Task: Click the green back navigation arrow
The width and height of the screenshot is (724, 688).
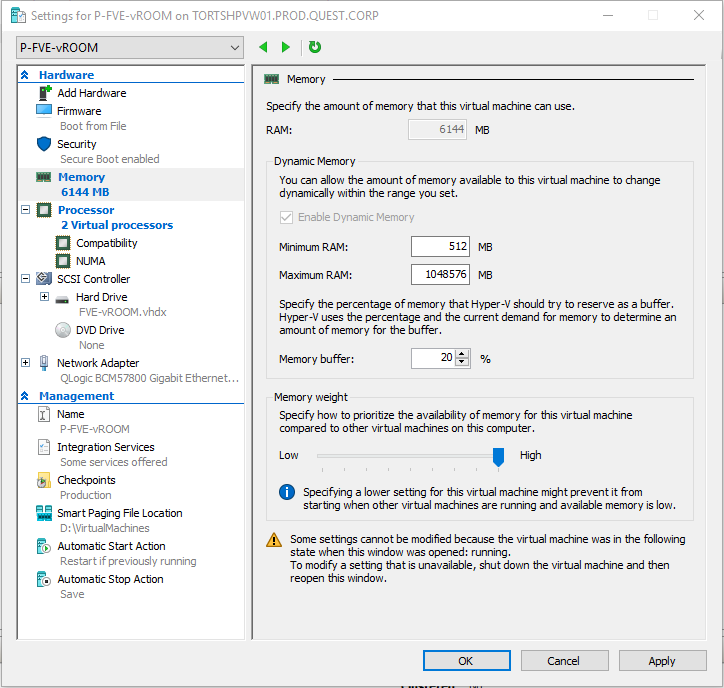Action: tap(264, 47)
